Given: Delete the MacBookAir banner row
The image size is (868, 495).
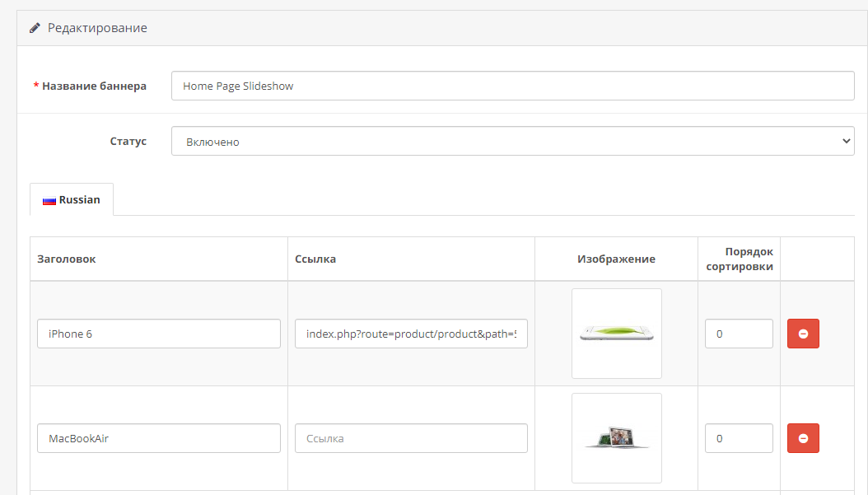Looking at the screenshot, I should tap(803, 438).
